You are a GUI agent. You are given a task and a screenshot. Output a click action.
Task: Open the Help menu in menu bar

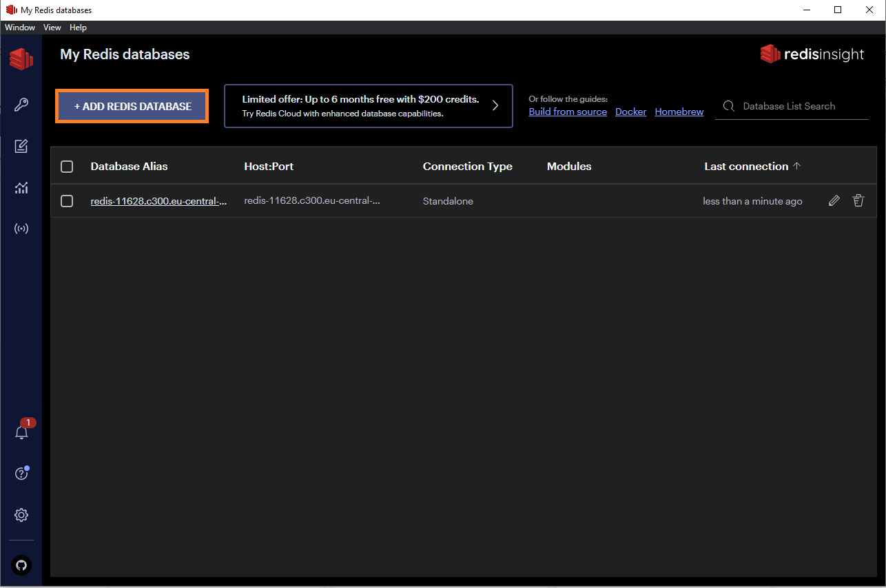coord(78,28)
